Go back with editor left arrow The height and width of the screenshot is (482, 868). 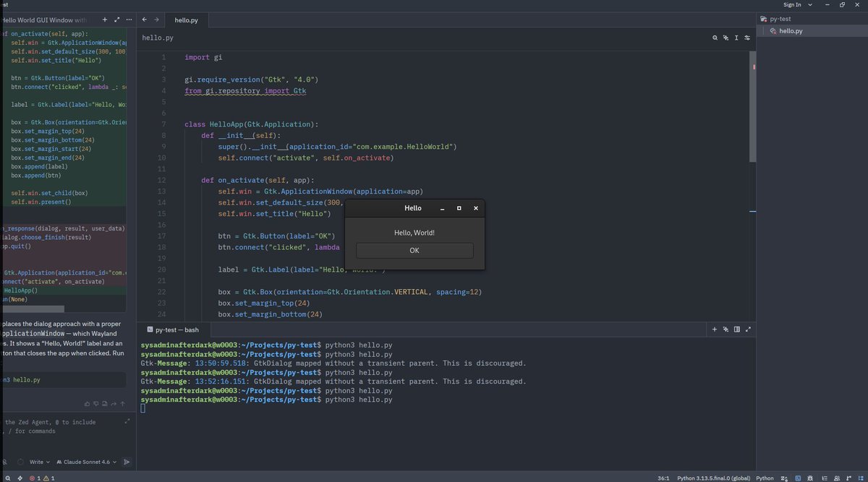point(145,20)
